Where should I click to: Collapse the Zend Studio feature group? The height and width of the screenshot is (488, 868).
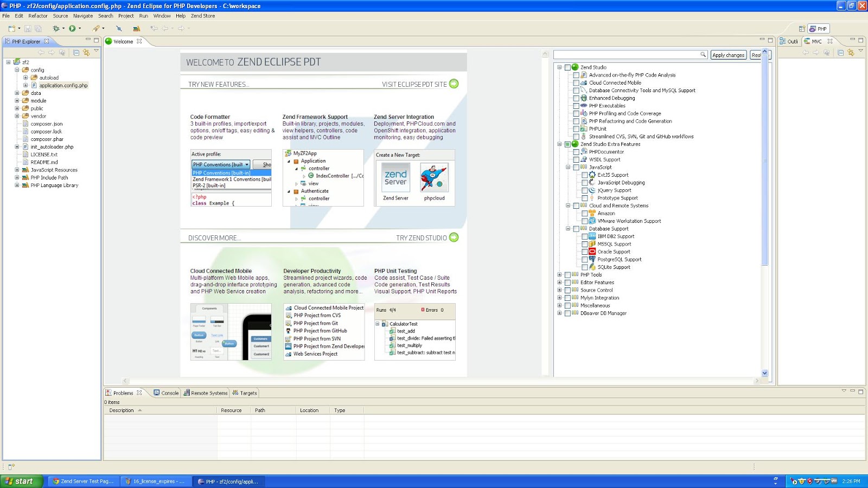coord(559,67)
